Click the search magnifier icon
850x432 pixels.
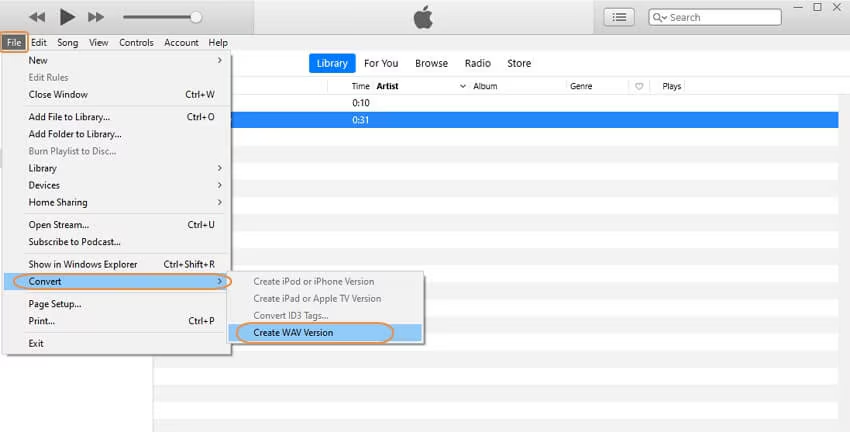[659, 17]
